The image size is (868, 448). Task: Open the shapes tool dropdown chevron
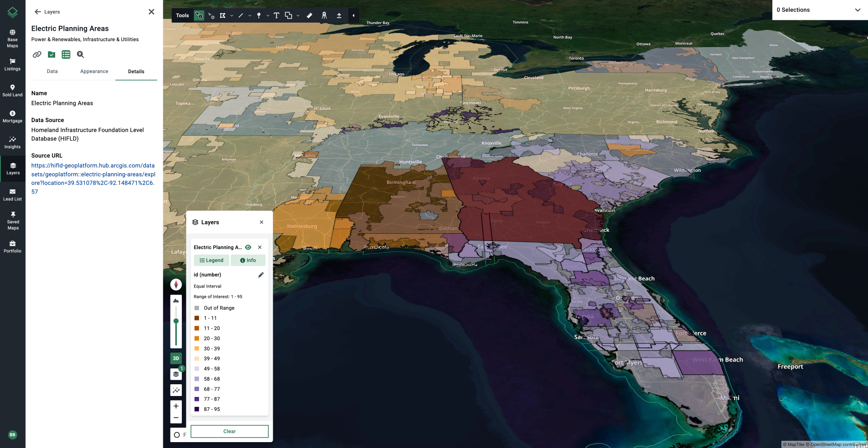tap(298, 15)
